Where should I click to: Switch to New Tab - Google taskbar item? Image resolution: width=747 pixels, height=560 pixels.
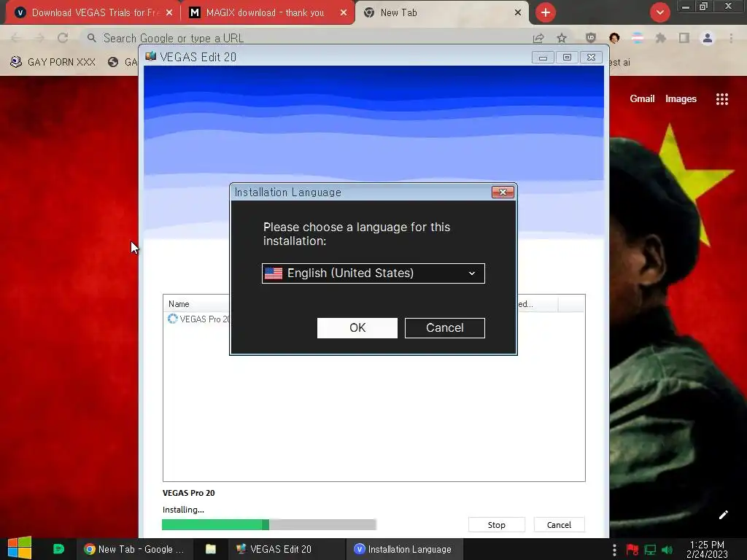134,550
